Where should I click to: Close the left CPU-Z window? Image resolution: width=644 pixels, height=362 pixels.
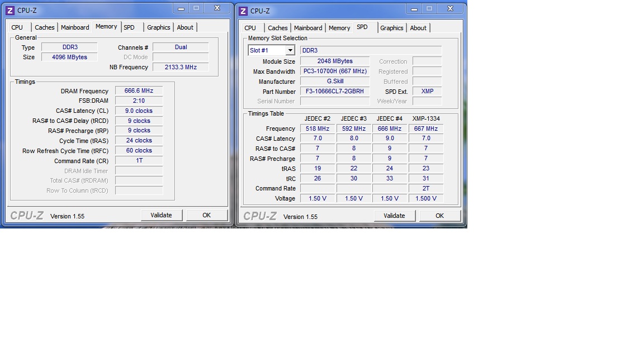217,8
